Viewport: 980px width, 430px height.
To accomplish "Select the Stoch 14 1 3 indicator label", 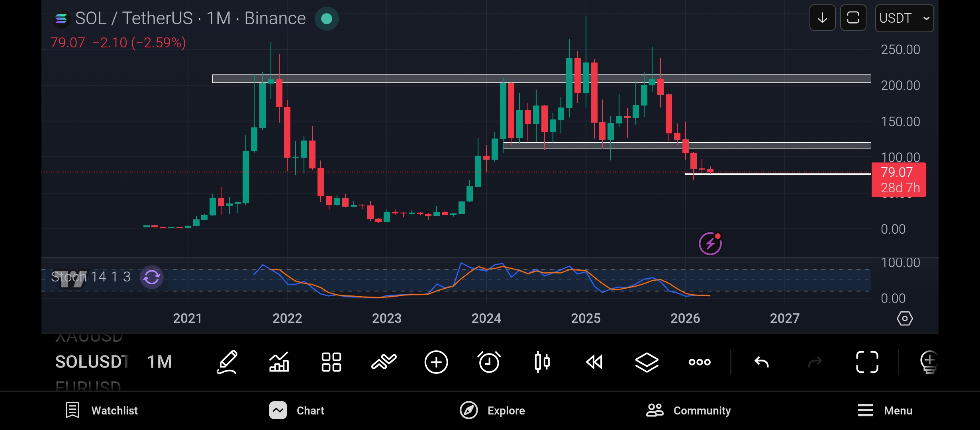I will coord(91,277).
